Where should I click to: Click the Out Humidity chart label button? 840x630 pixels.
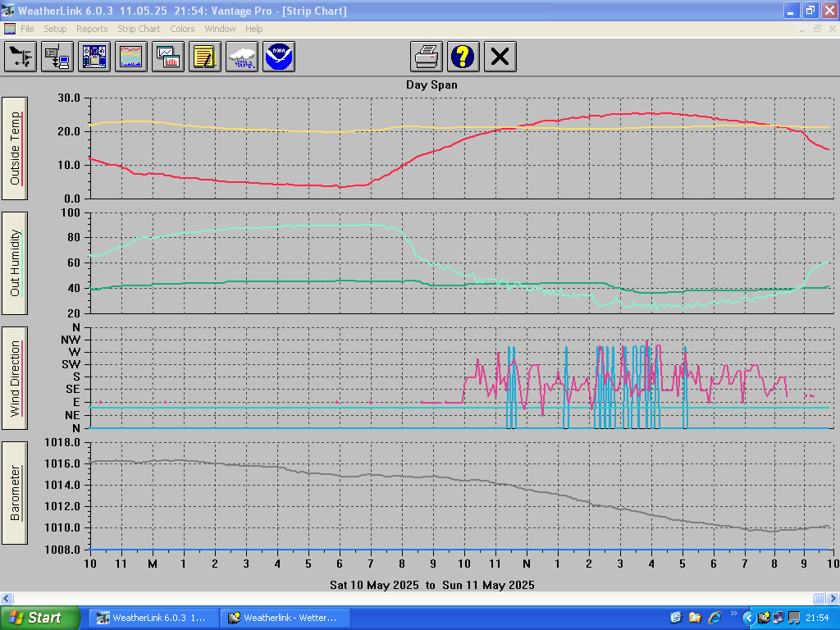(x=15, y=263)
